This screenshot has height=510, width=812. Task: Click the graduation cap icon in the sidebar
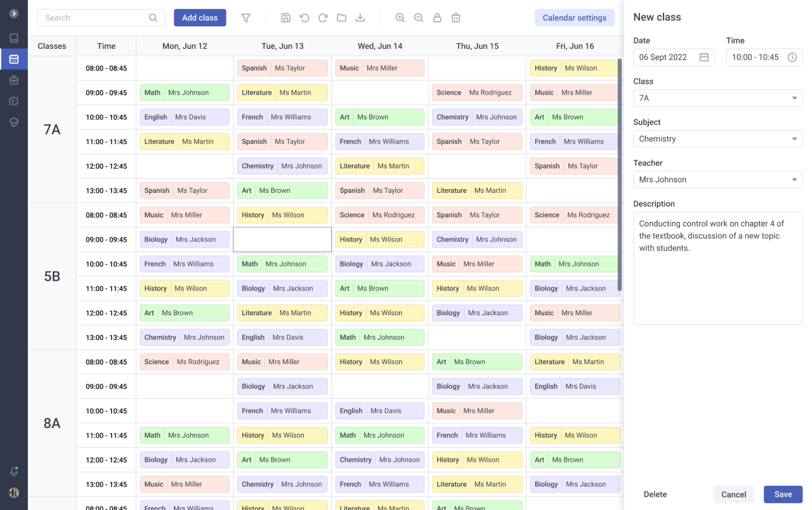tap(13, 121)
